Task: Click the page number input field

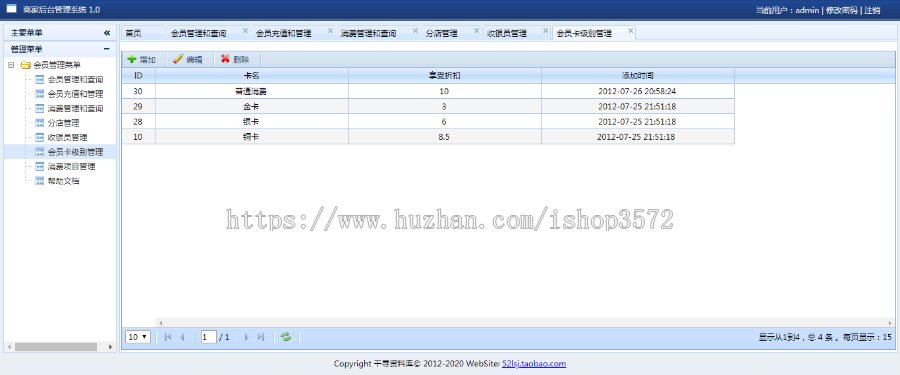Action: [208, 337]
